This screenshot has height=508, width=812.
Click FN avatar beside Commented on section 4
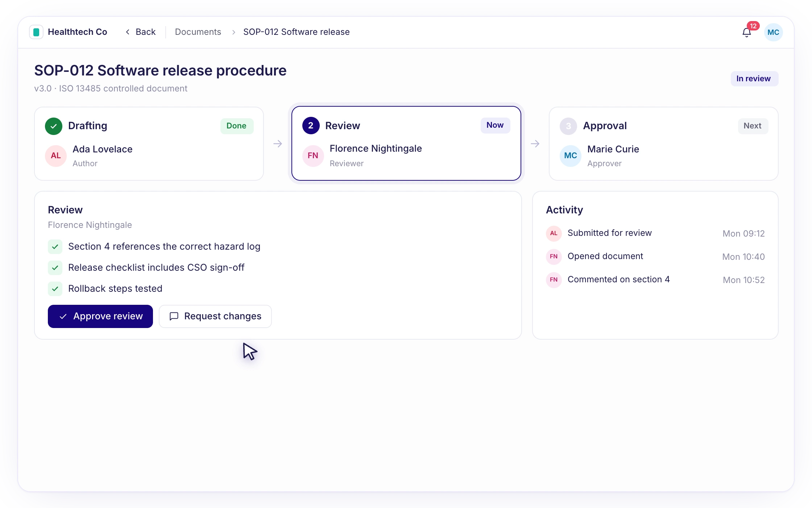[x=554, y=280]
